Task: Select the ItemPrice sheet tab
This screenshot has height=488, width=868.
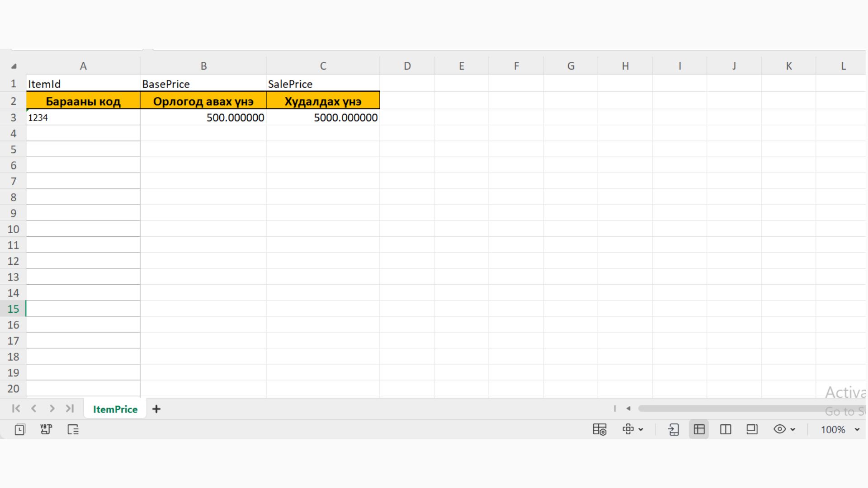Action: pyautogui.click(x=115, y=409)
